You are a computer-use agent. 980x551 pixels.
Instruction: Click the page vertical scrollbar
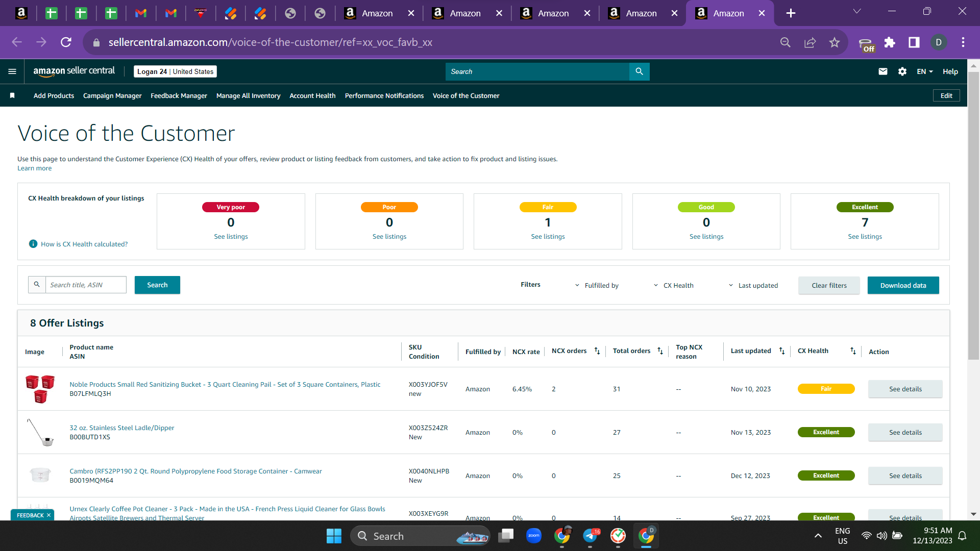(x=973, y=215)
